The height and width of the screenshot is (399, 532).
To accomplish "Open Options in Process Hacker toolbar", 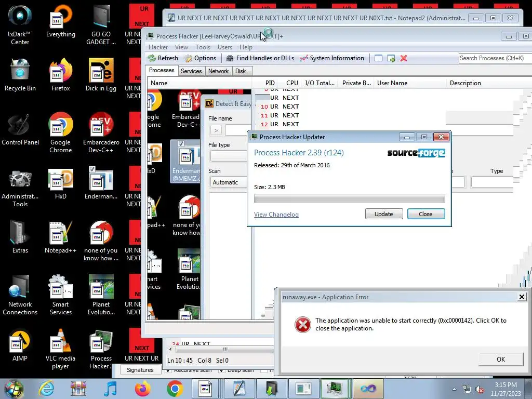I will coord(200,58).
